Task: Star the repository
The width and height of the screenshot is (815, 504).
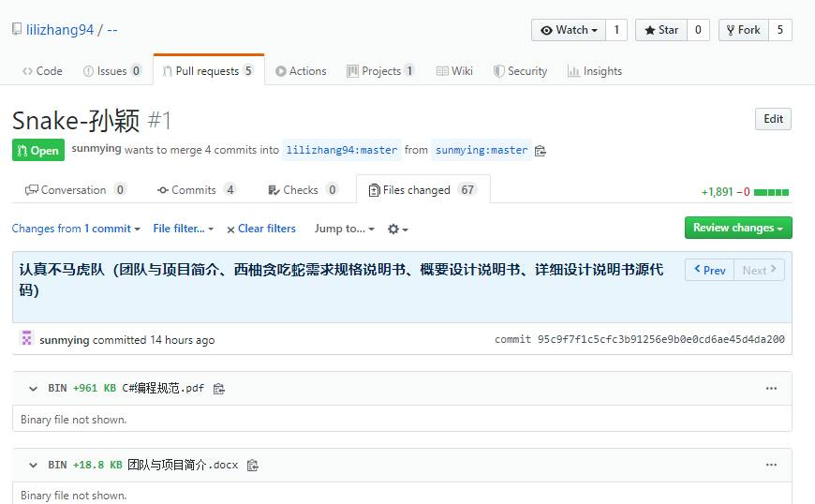Action: tap(661, 30)
